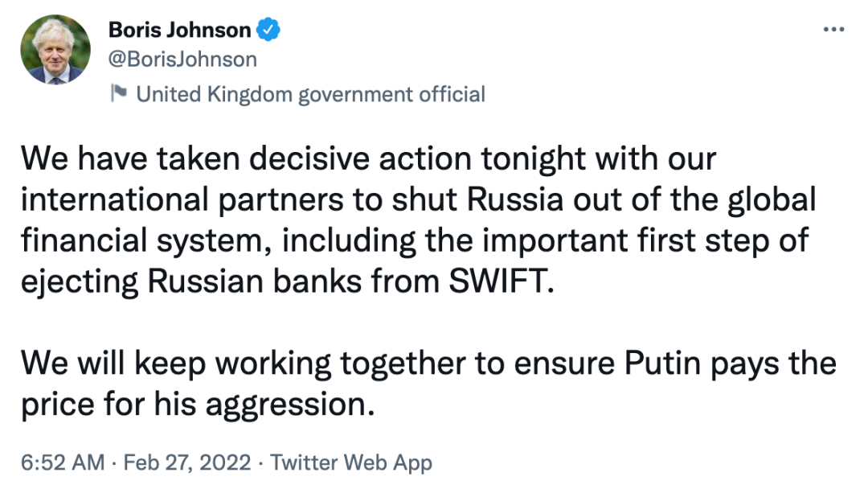
Task: Click the gray flag icon beside government label
Action: 119,94
